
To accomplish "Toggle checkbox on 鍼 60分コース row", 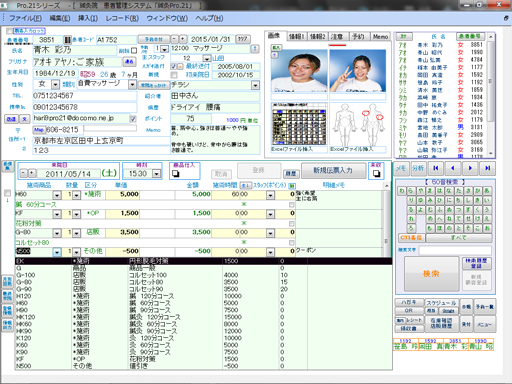I will tap(292, 204).
